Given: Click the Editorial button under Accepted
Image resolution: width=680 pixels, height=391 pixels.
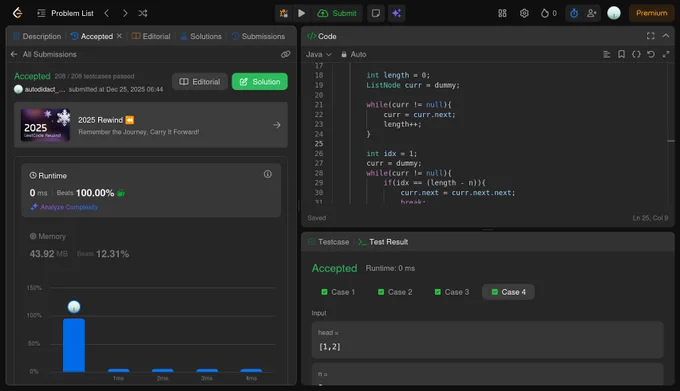Looking at the screenshot, I should pyautogui.click(x=200, y=81).
